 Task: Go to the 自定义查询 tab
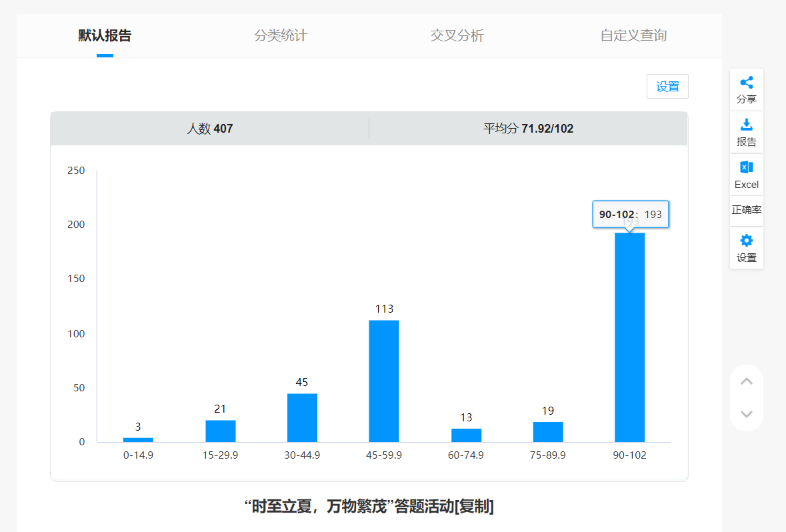pos(633,36)
